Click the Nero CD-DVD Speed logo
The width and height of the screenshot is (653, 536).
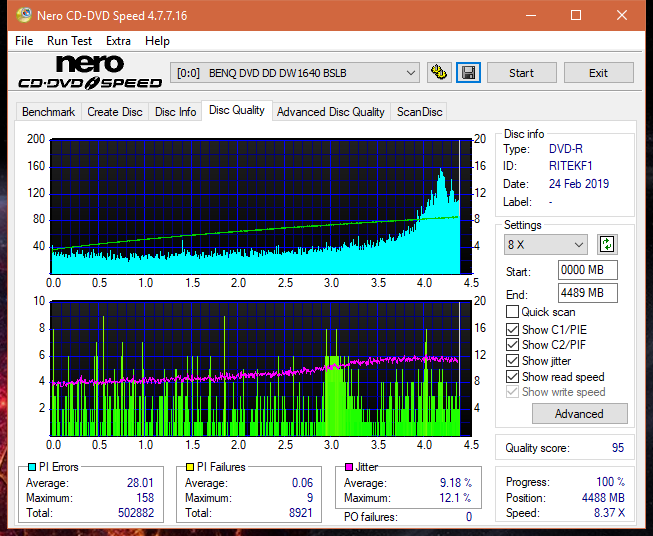click(90, 73)
